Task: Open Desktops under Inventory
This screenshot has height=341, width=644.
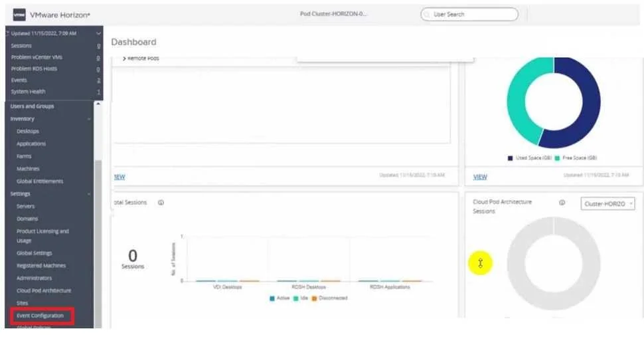Action: click(x=27, y=131)
